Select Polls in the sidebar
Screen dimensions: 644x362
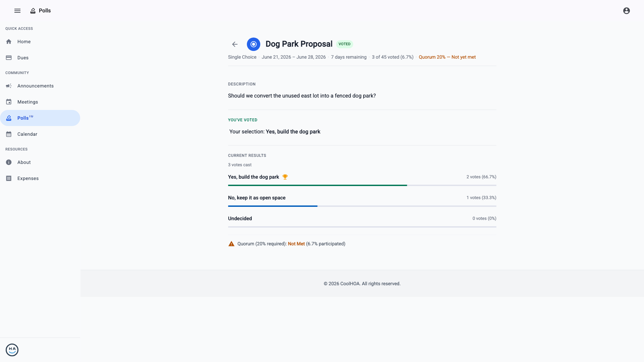pyautogui.click(x=40, y=118)
